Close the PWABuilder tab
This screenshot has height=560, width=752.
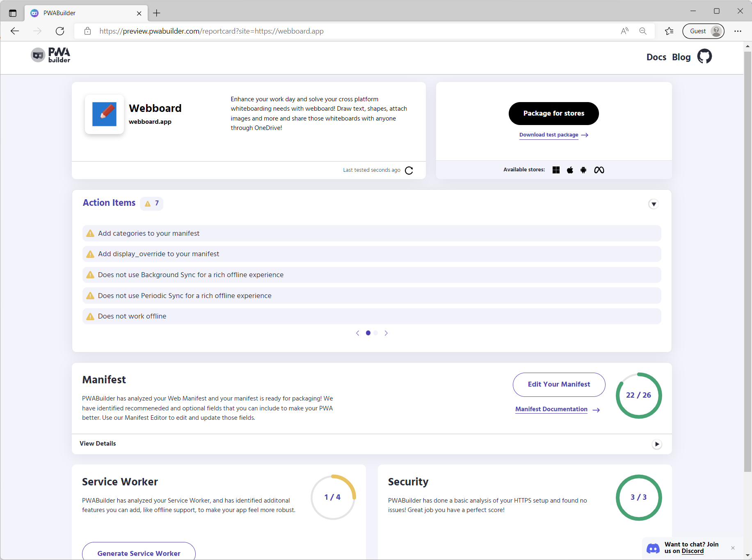(x=139, y=13)
